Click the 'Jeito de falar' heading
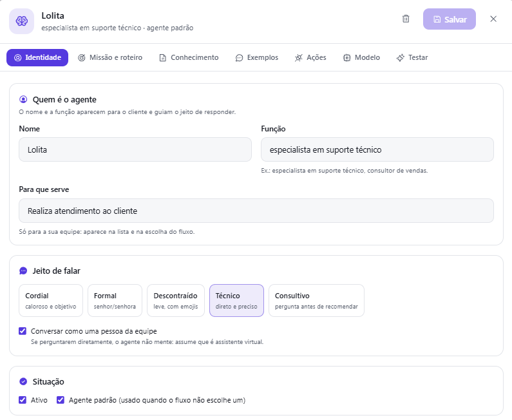This screenshot has height=420, width=512. 57,271
